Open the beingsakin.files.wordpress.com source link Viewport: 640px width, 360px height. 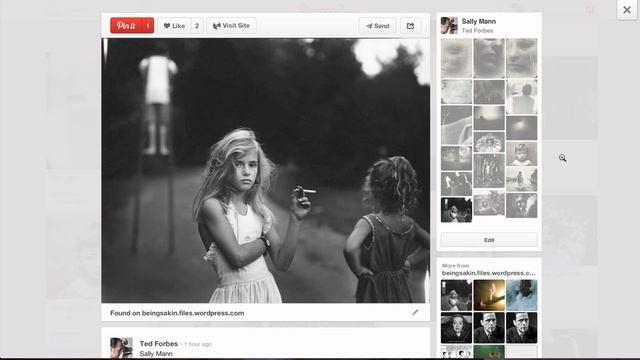pyautogui.click(x=193, y=313)
